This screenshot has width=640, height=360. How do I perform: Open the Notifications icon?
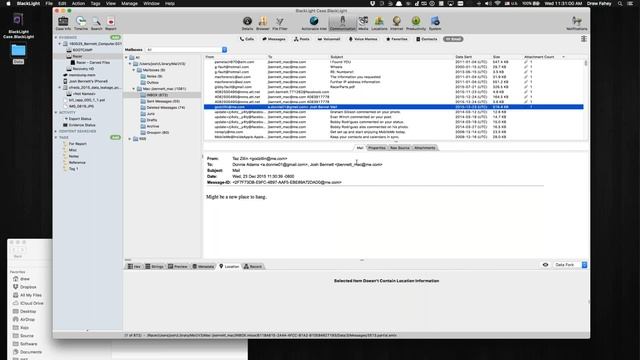[x=577, y=23]
